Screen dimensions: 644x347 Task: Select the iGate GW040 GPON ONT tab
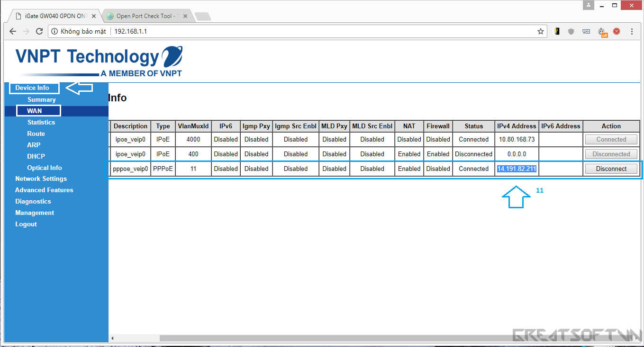(x=54, y=16)
